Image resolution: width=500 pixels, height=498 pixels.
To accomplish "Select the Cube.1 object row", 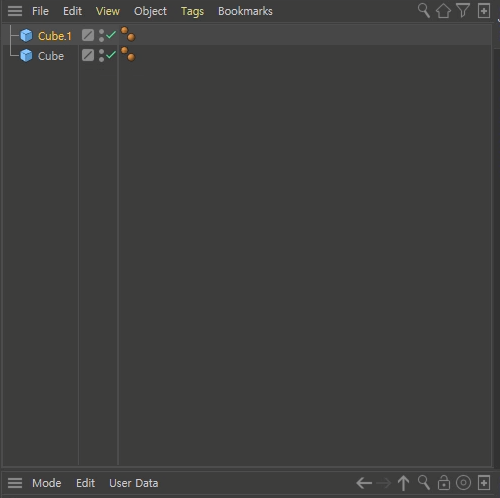I will (x=247, y=35).
